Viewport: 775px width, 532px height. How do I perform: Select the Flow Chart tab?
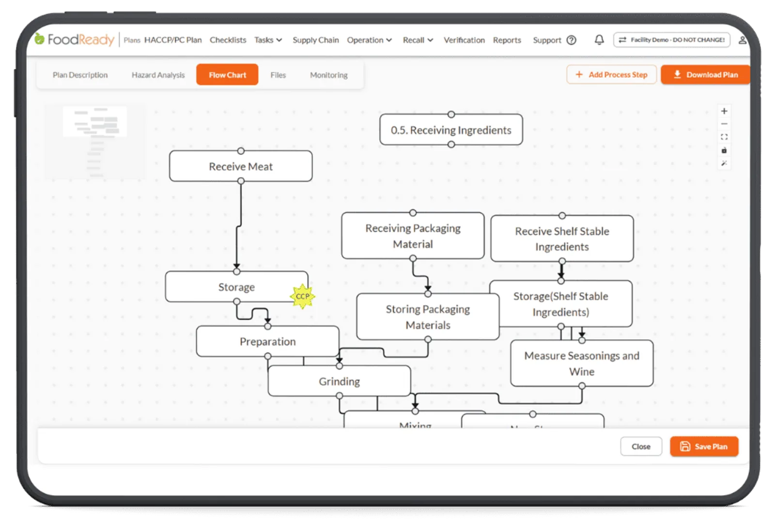(x=227, y=75)
